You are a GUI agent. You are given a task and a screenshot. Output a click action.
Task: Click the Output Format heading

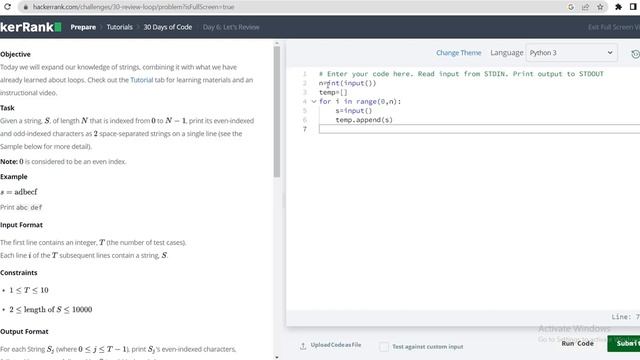pyautogui.click(x=24, y=331)
